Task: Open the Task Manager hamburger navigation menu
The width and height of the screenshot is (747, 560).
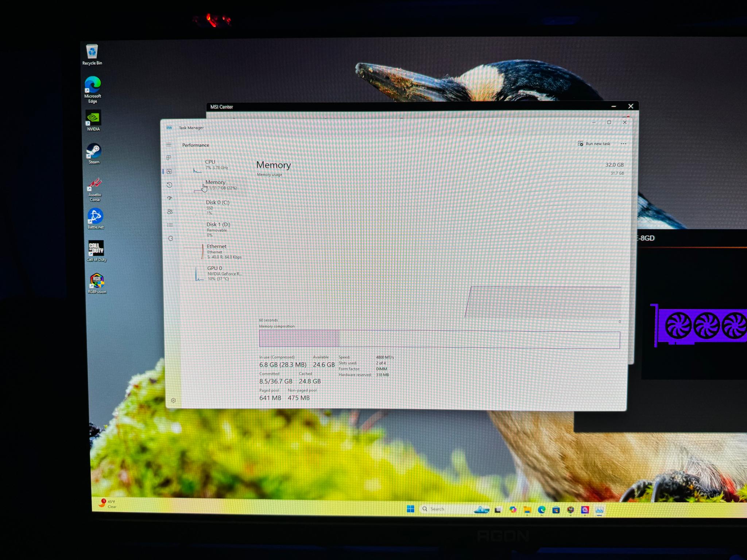Action: pos(169,145)
